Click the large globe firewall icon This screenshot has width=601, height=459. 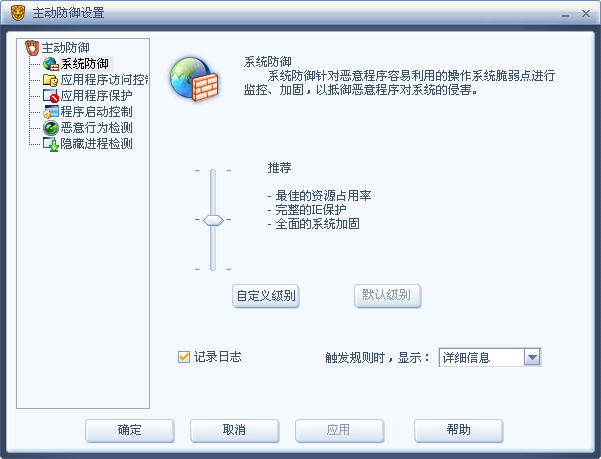click(194, 79)
